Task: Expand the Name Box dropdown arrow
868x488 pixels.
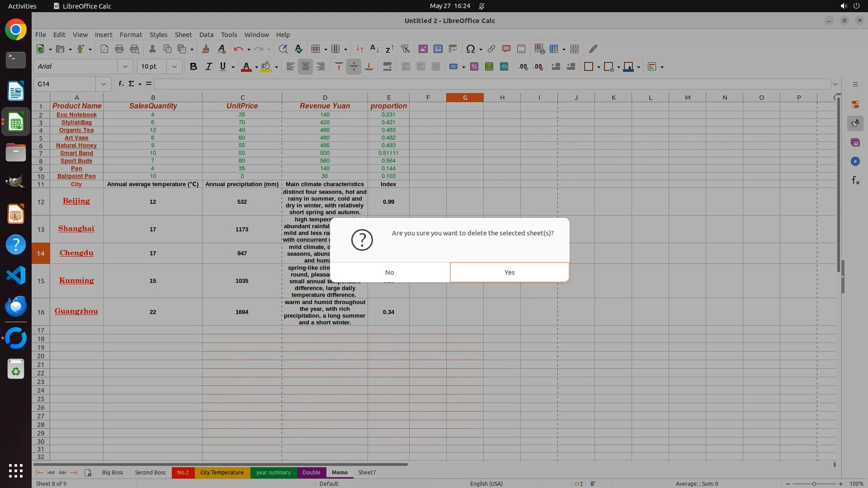Action: click(104, 84)
